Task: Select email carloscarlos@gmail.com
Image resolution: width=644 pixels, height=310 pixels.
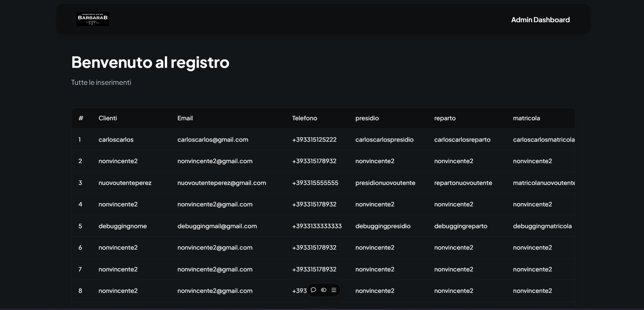Action: coord(213,140)
